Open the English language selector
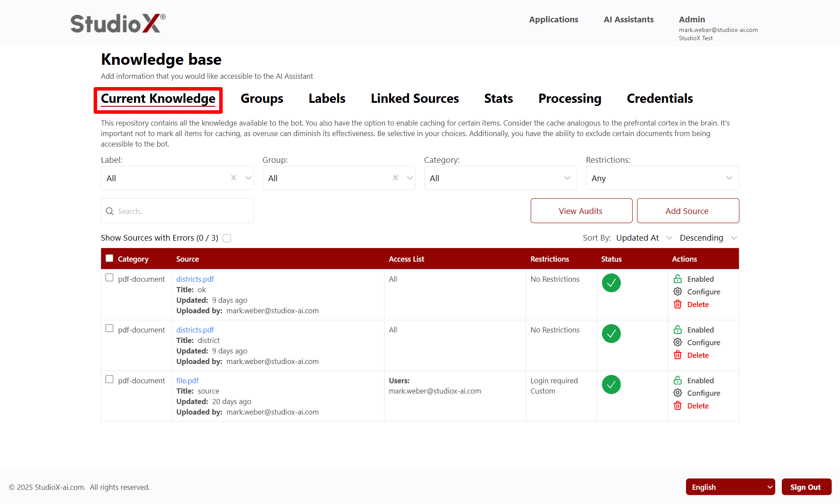 tap(730, 486)
